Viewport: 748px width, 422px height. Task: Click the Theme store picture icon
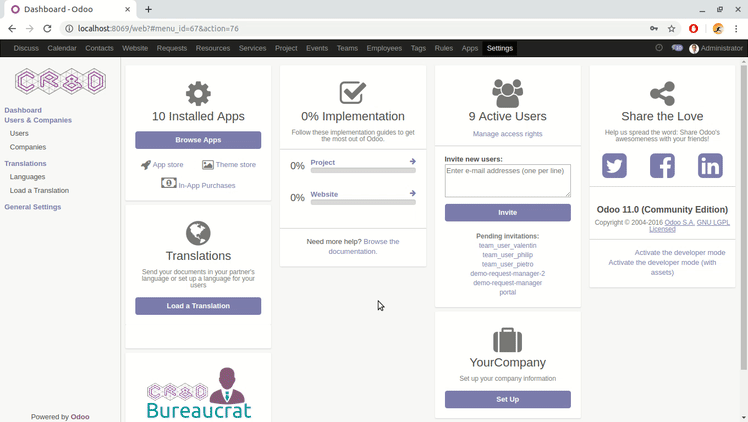point(208,165)
